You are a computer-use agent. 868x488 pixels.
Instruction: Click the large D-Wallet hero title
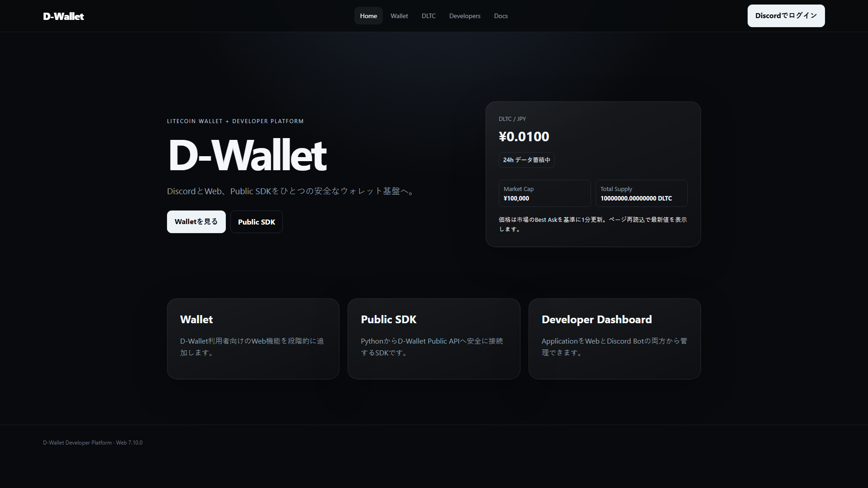point(247,155)
